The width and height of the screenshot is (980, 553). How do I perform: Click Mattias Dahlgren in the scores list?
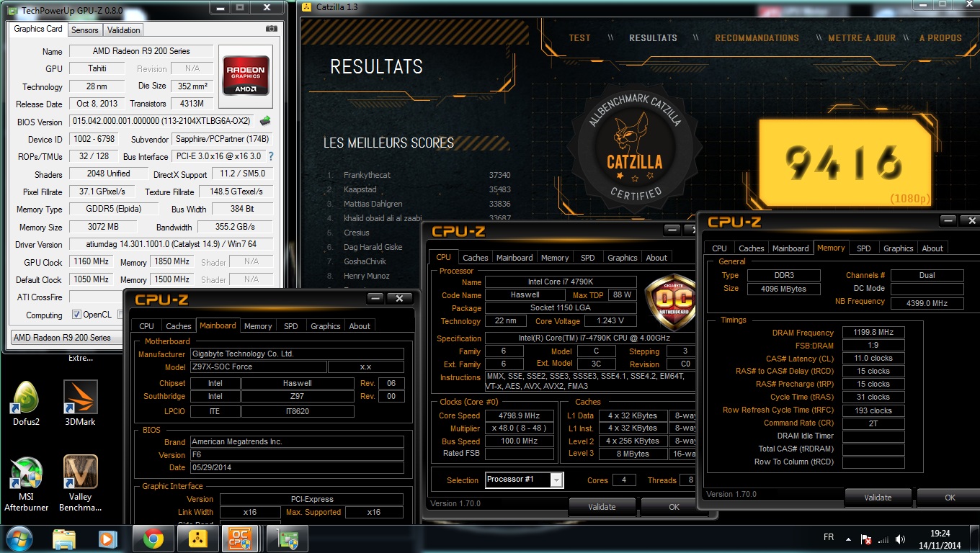coord(373,204)
